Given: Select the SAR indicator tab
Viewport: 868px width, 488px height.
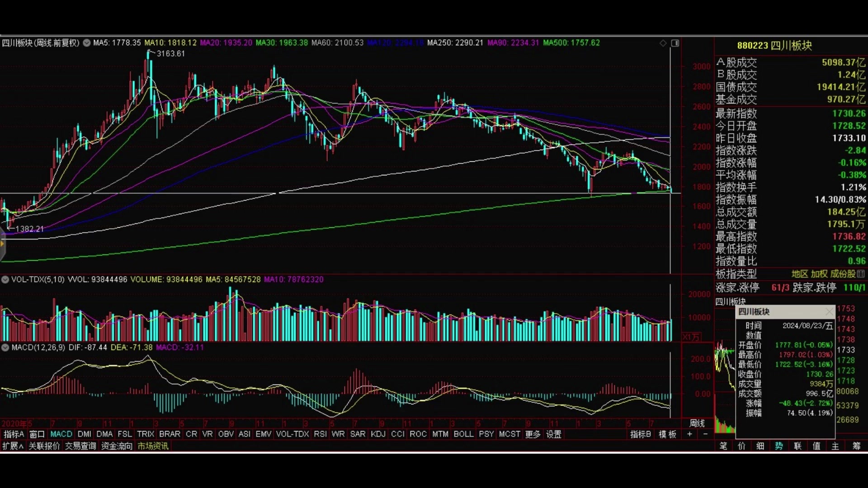Looking at the screenshot, I should (358, 434).
